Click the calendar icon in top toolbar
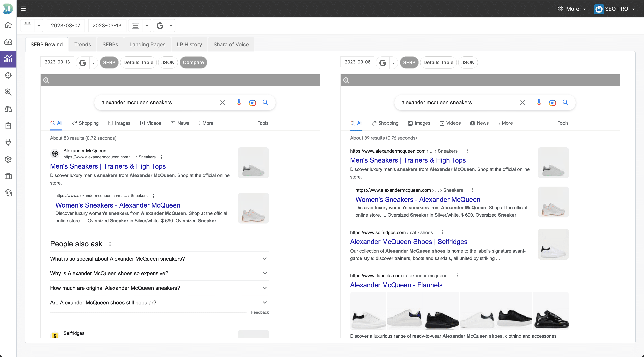The width and height of the screenshot is (644, 357). pyautogui.click(x=28, y=26)
